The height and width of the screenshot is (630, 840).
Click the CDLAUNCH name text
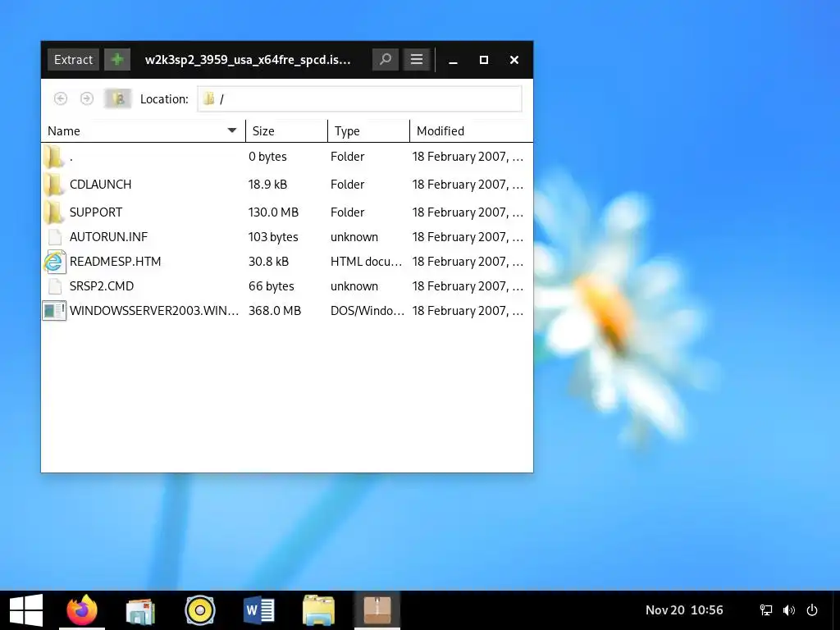coord(100,185)
